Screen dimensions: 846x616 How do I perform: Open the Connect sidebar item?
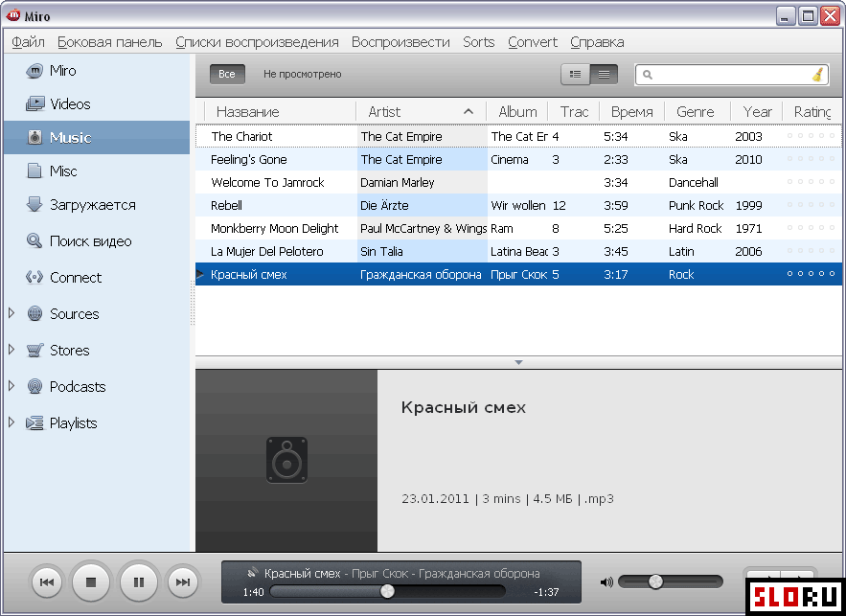click(x=75, y=278)
